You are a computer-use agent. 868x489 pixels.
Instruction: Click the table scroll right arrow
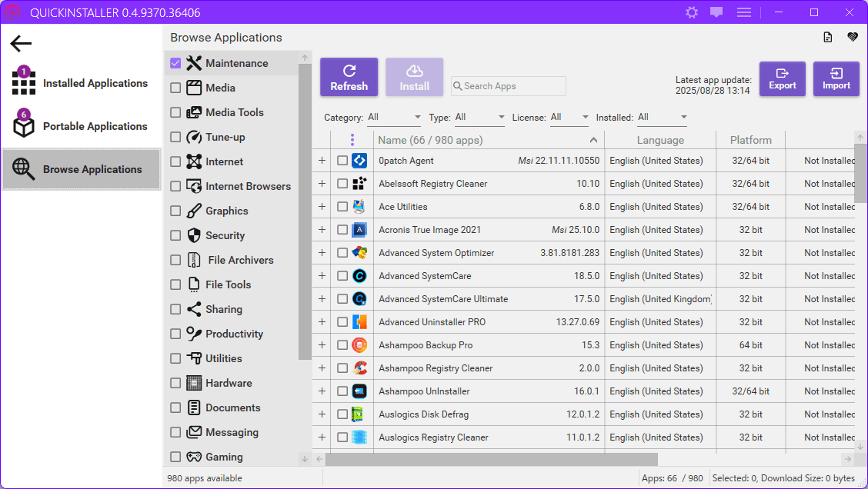click(847, 459)
